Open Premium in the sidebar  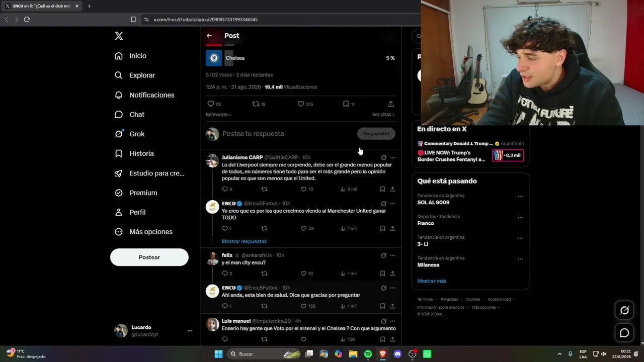pos(136,193)
